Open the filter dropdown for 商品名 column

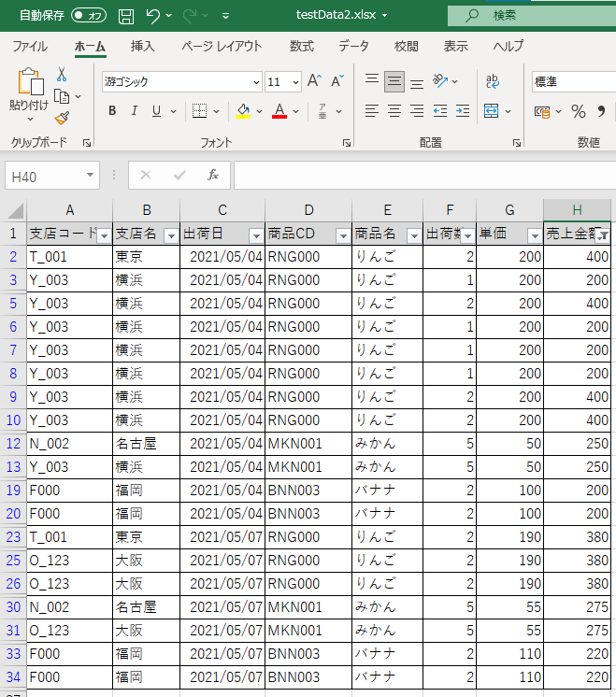(x=413, y=235)
